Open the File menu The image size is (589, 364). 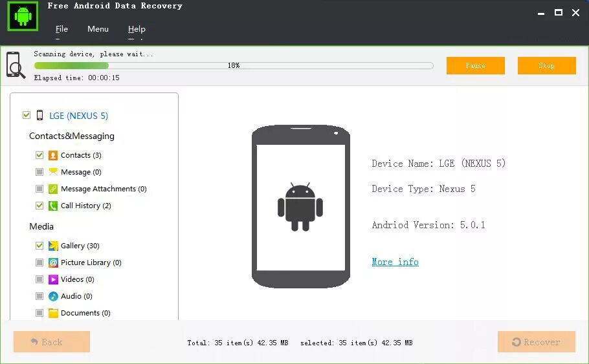[x=61, y=29]
